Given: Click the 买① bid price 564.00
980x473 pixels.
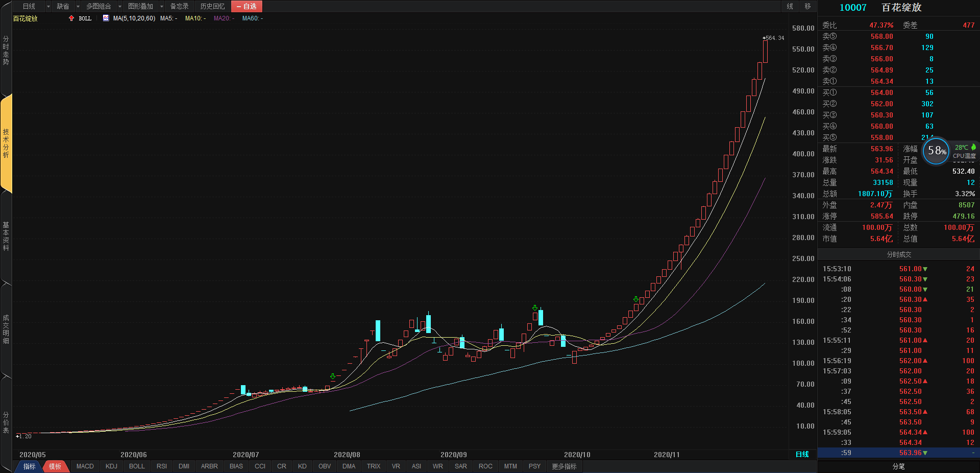Looking at the screenshot, I should pos(882,92).
